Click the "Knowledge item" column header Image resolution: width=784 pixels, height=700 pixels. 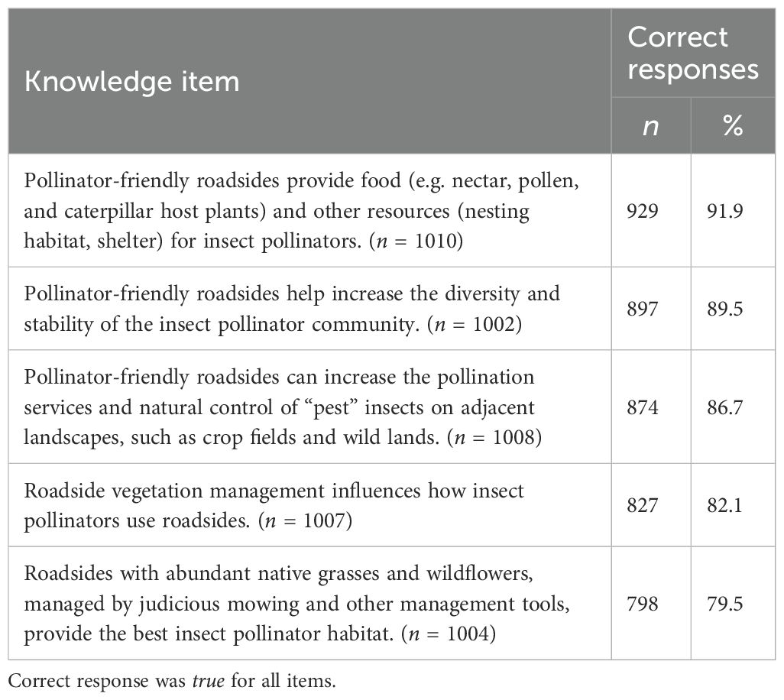pyautogui.click(x=131, y=82)
